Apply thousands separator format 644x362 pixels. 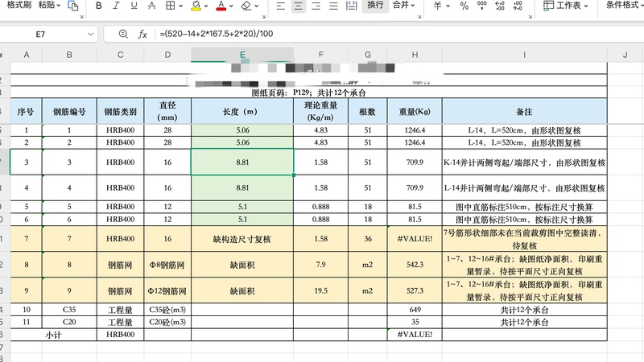481,6
